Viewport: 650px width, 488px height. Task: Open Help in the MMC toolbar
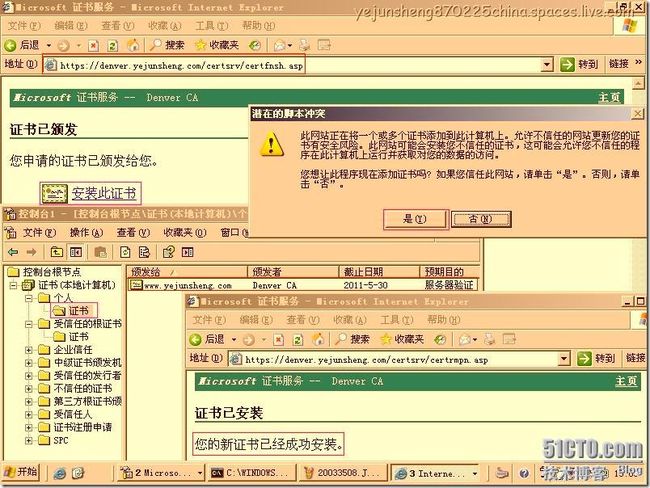coord(168,252)
